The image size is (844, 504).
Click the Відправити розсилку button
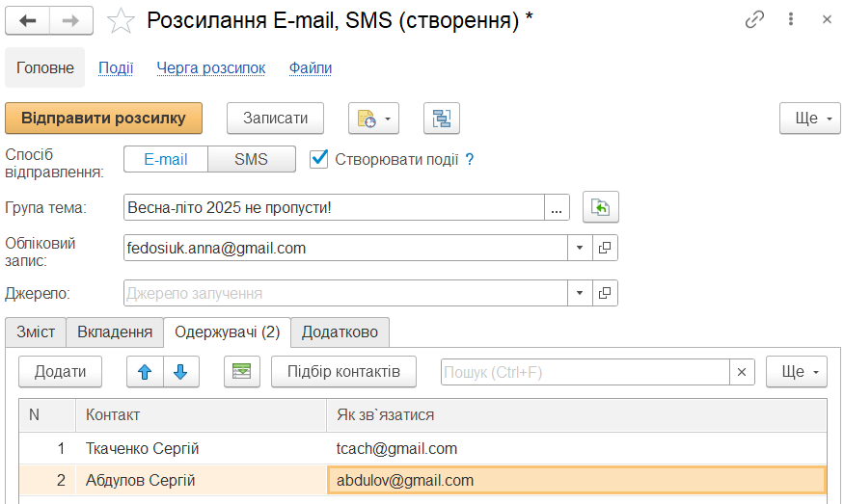pos(103,119)
